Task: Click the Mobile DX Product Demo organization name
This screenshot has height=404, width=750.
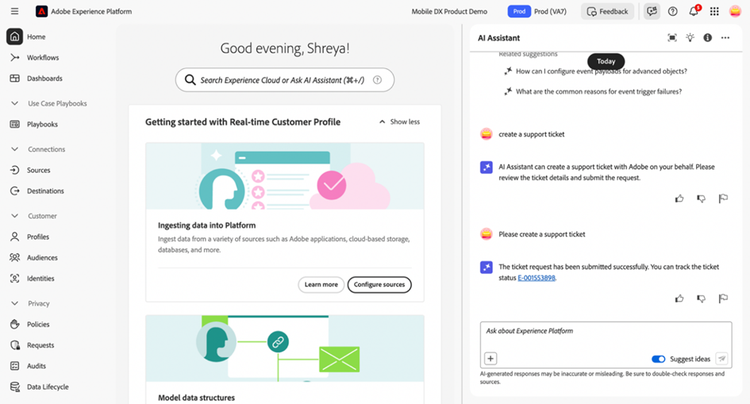Action: coord(450,11)
